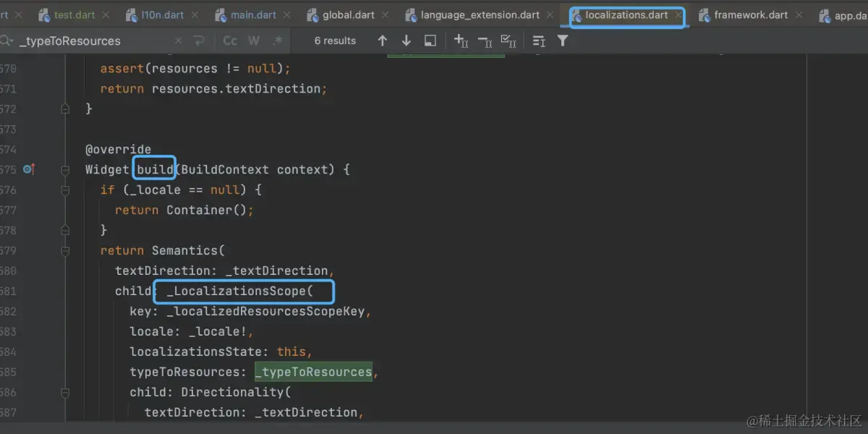Toggle Match Case (Cc) search option
The height and width of the screenshot is (434, 868).
coord(230,41)
